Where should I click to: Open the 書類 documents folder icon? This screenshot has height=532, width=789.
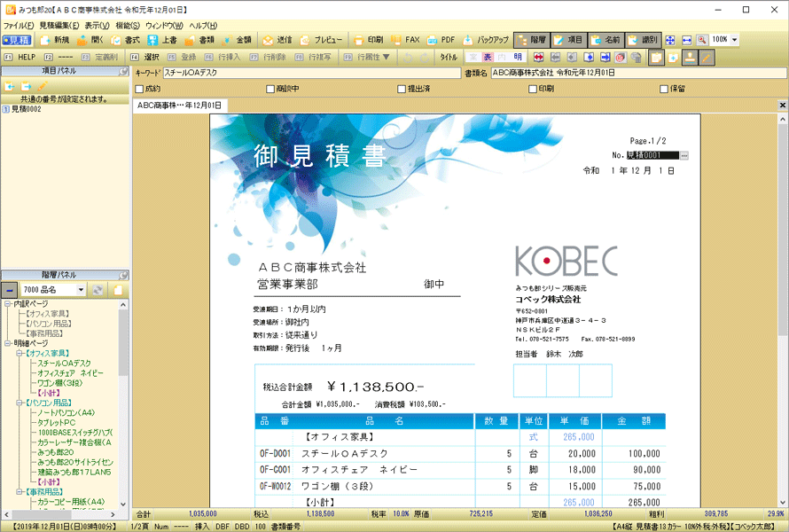(x=190, y=40)
